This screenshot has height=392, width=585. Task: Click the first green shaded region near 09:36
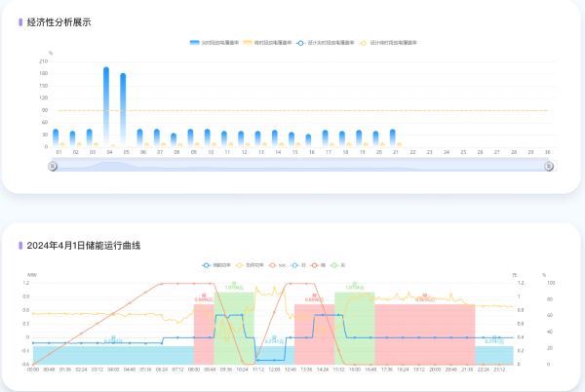[234, 327]
